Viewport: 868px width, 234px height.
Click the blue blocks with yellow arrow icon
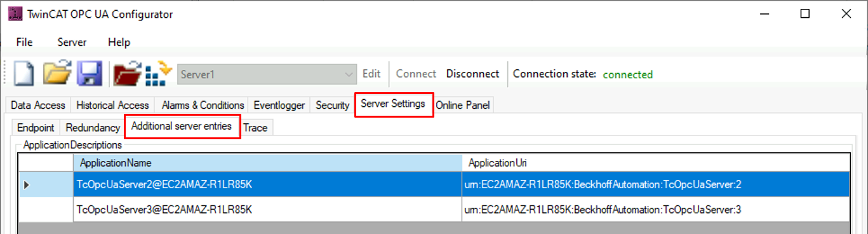click(x=159, y=73)
